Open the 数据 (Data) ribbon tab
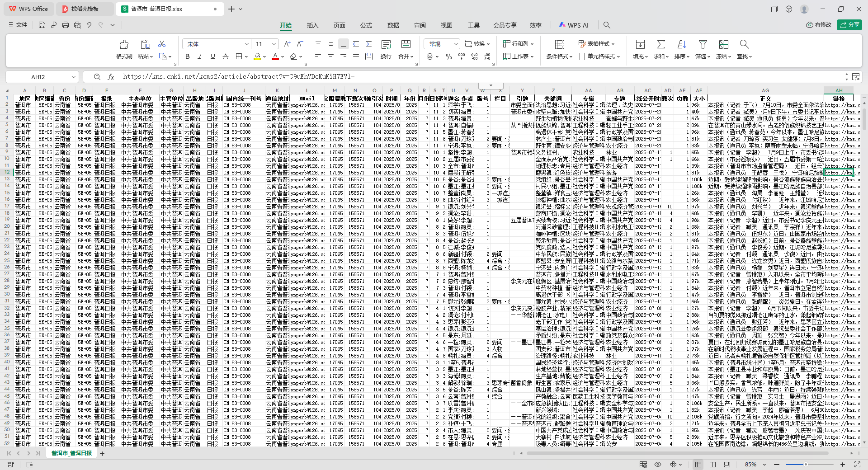This screenshot has height=470, width=868. click(x=393, y=25)
